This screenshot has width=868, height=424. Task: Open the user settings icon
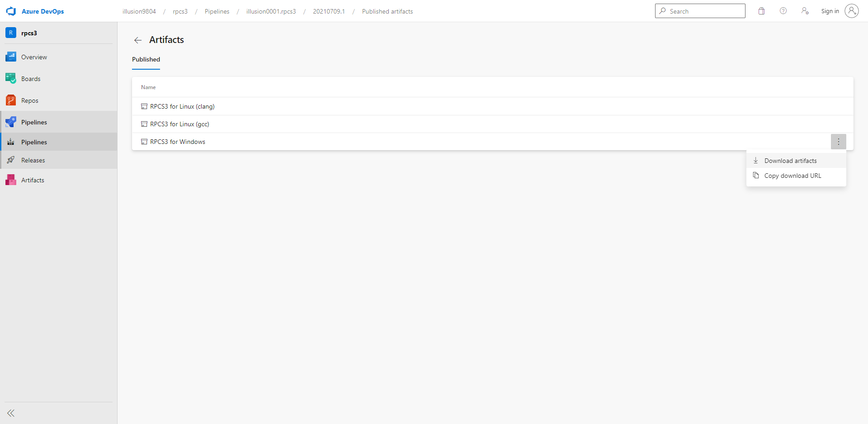(x=805, y=11)
